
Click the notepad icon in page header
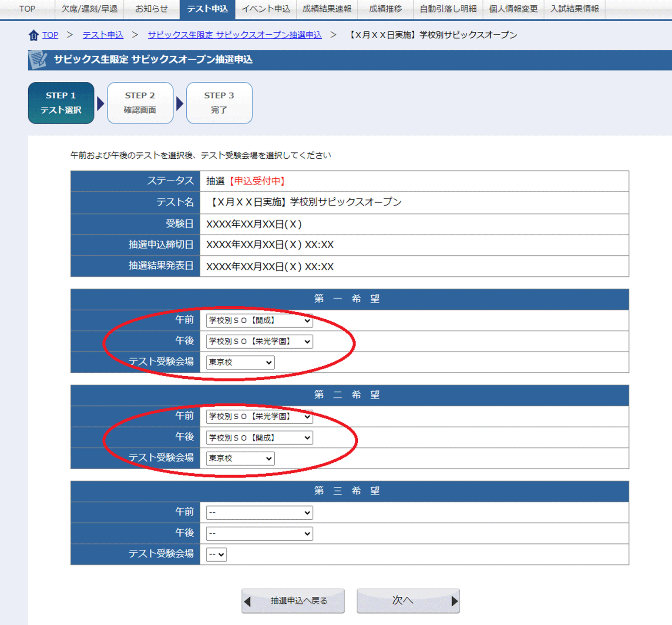point(38,60)
